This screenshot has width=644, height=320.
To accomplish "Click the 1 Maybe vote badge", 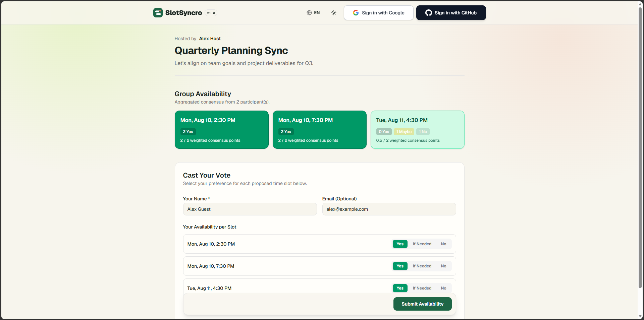I will [x=404, y=132].
